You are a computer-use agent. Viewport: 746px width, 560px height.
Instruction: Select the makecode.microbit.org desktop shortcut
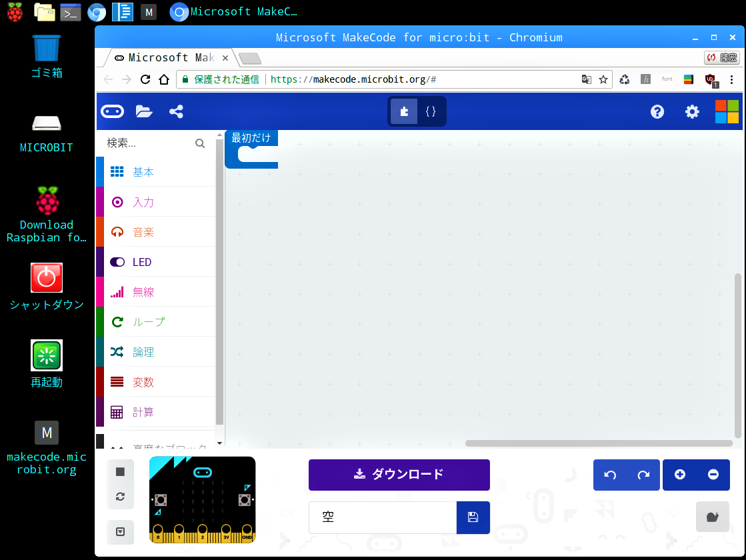pyautogui.click(x=47, y=448)
